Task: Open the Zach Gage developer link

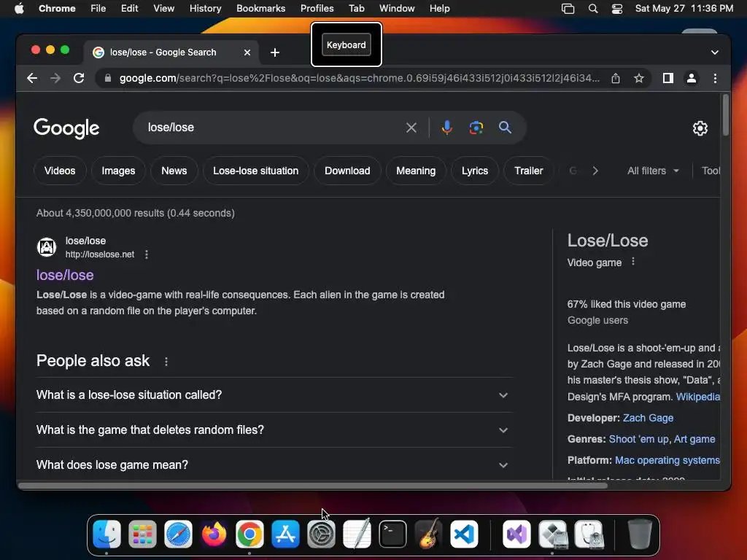Action: tap(648, 418)
